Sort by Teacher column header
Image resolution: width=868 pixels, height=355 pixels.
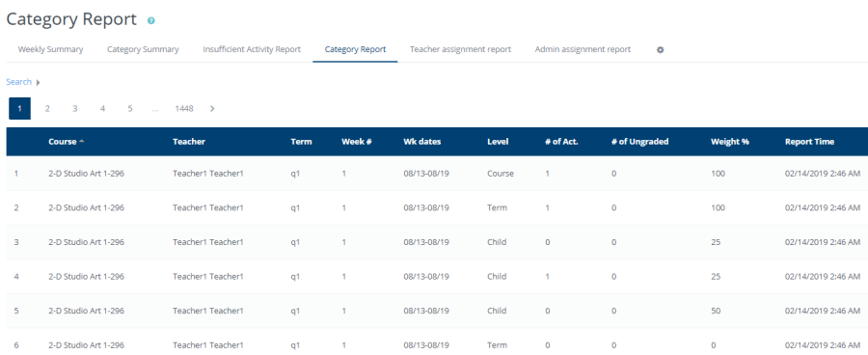pyautogui.click(x=189, y=142)
